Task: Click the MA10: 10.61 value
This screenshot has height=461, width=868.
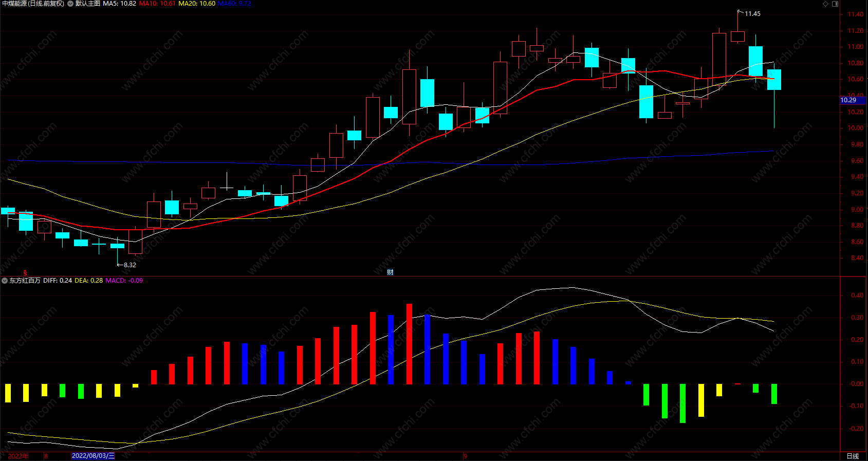Action: tap(157, 4)
